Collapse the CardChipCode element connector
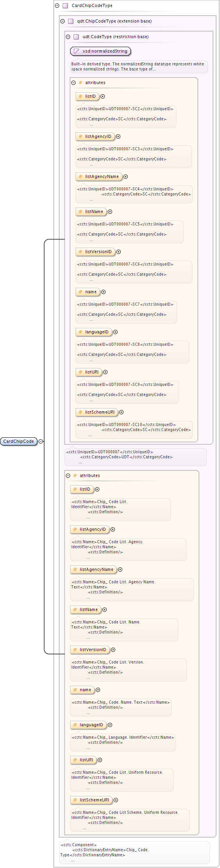The image size is (220, 868). (41, 441)
